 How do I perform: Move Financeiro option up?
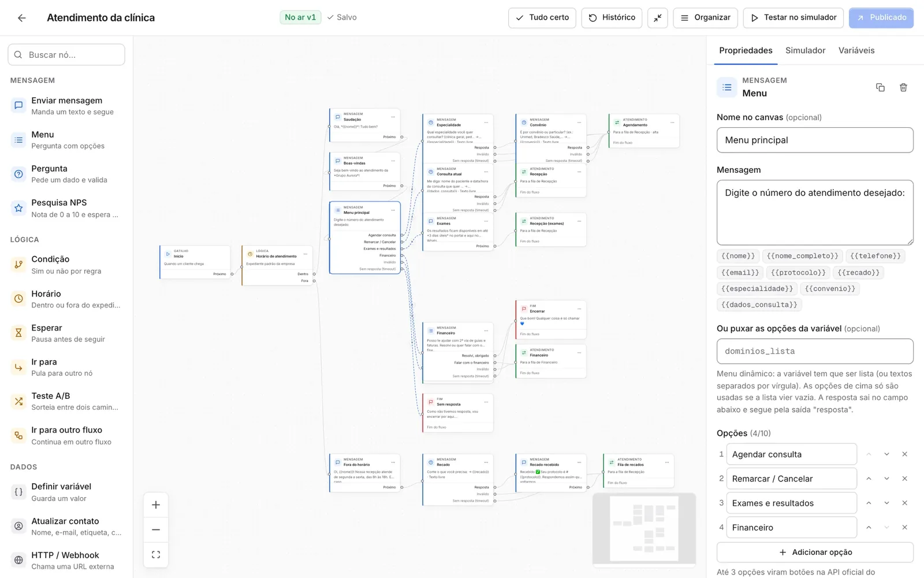coord(869,527)
